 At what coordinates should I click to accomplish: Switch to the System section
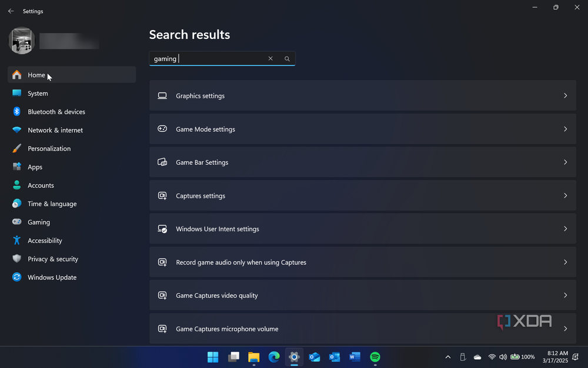tap(38, 93)
